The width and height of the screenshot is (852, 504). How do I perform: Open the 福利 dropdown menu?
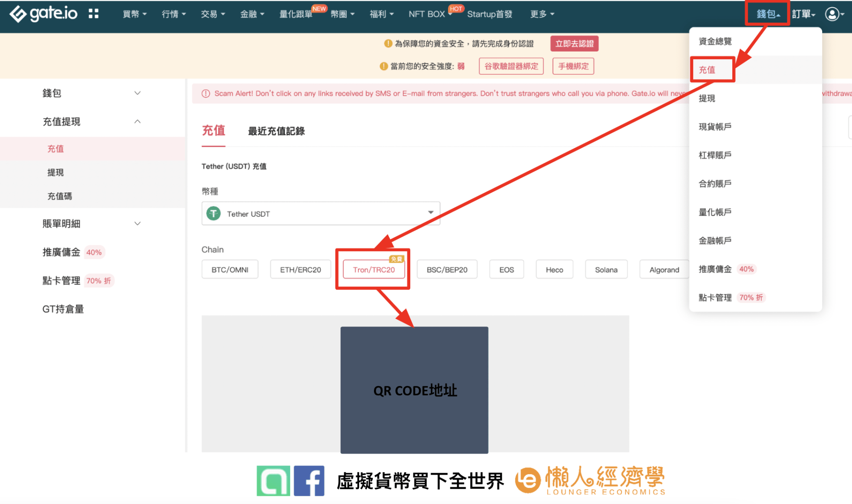(382, 14)
